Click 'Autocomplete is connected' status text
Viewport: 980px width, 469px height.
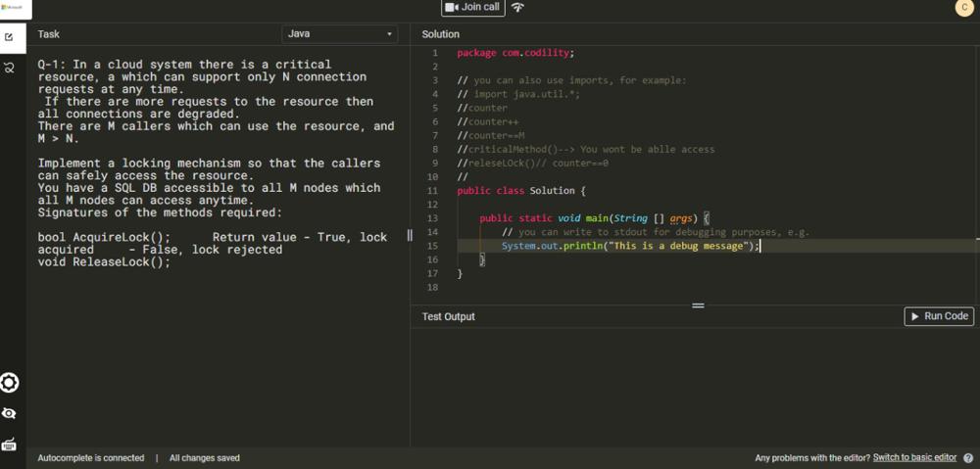pos(90,458)
